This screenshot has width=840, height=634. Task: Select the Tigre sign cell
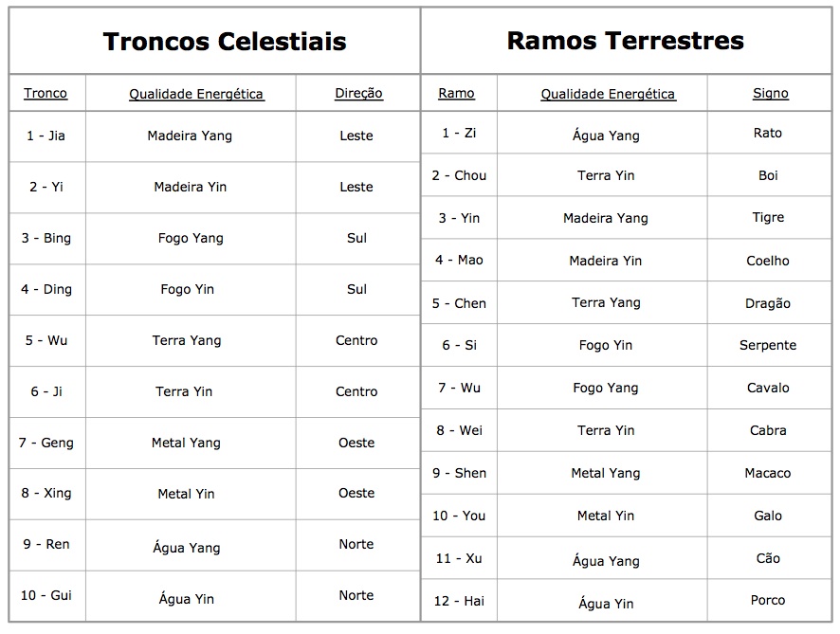(767, 217)
